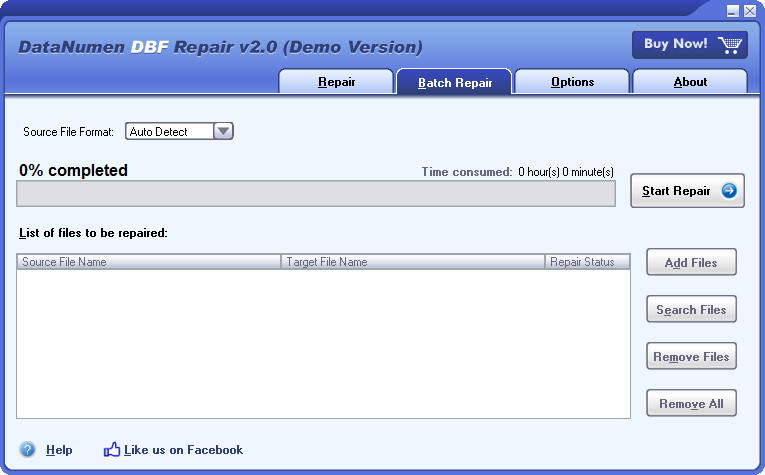
Task: Select the Auto Detect combo box field
Action: point(179,131)
